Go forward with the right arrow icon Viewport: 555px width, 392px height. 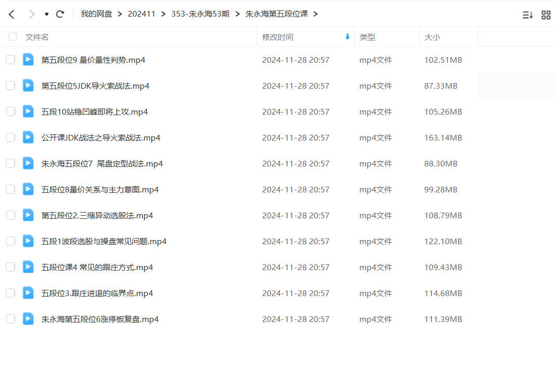(x=32, y=14)
